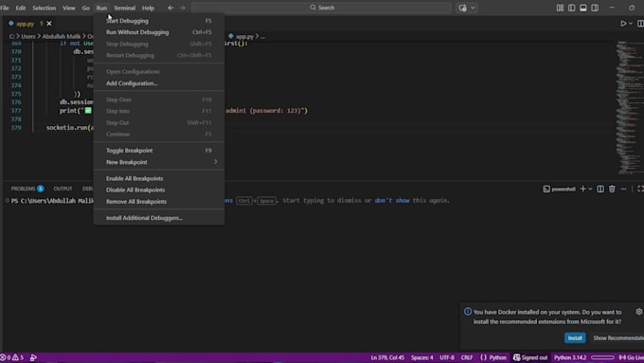
Task: Click Signed out Copilot status
Action: tap(530, 357)
